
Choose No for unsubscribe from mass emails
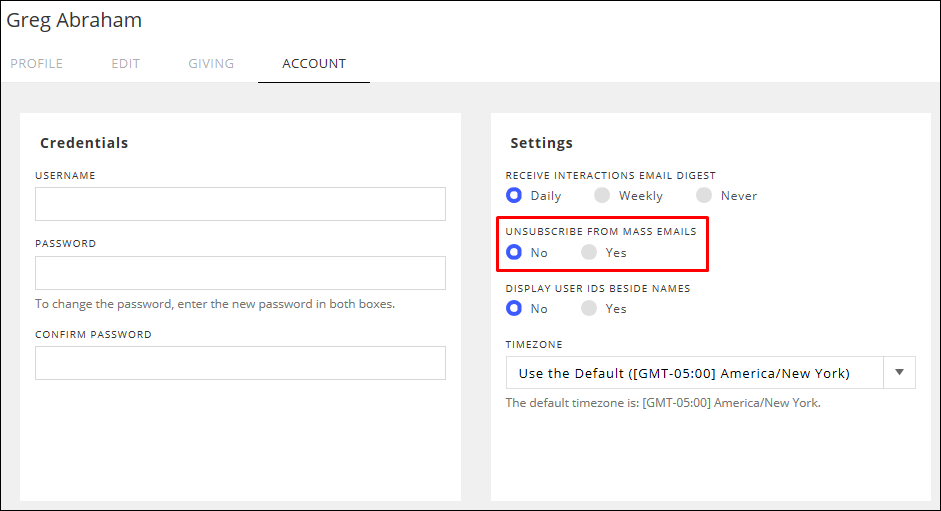pyautogui.click(x=515, y=253)
